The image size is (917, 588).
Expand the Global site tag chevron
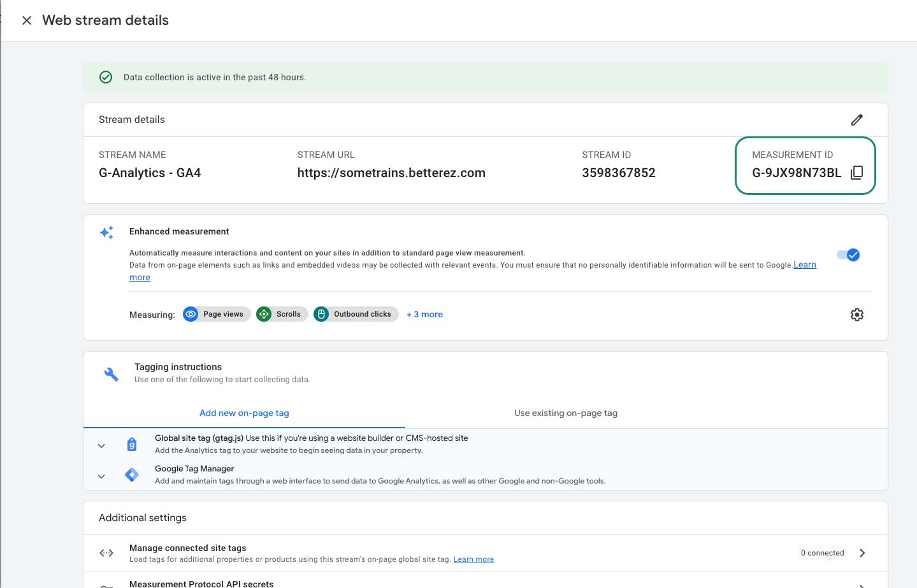(101, 446)
